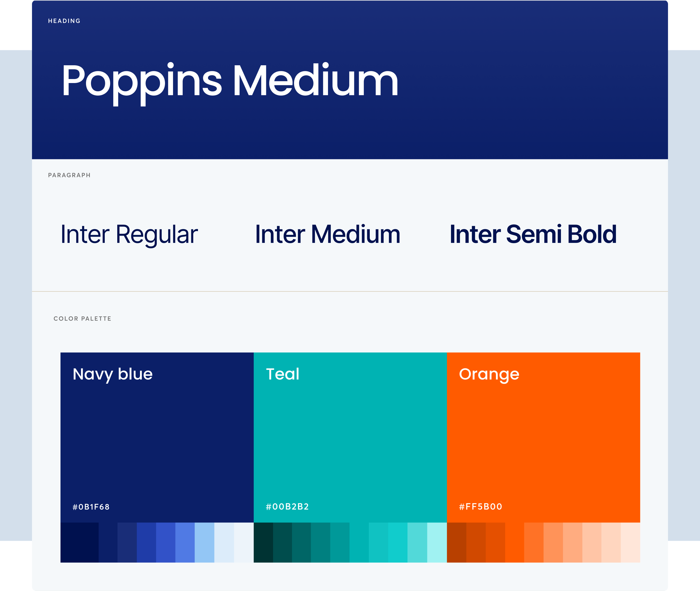Click the #FF5B00 hex code
The height and width of the screenshot is (591, 700).
point(480,506)
